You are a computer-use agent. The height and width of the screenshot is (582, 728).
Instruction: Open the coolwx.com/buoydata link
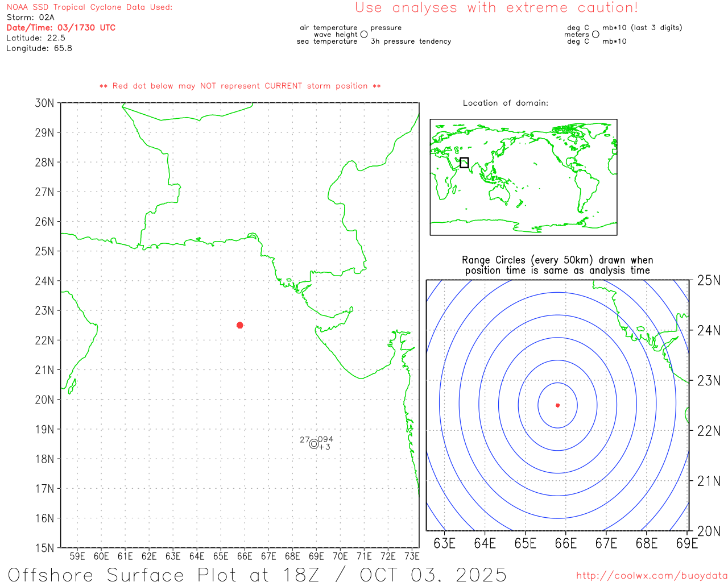click(x=652, y=576)
